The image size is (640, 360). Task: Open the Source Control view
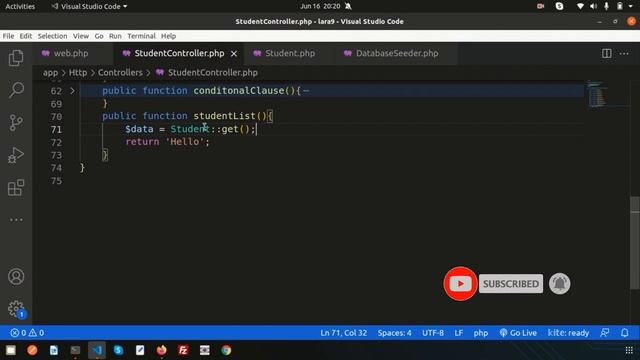(x=16, y=122)
